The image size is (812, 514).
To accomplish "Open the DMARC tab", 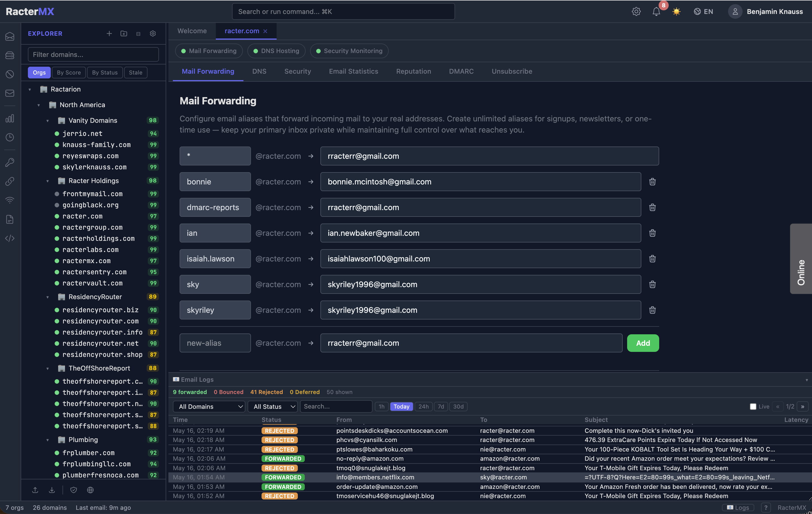I will pyautogui.click(x=461, y=71).
